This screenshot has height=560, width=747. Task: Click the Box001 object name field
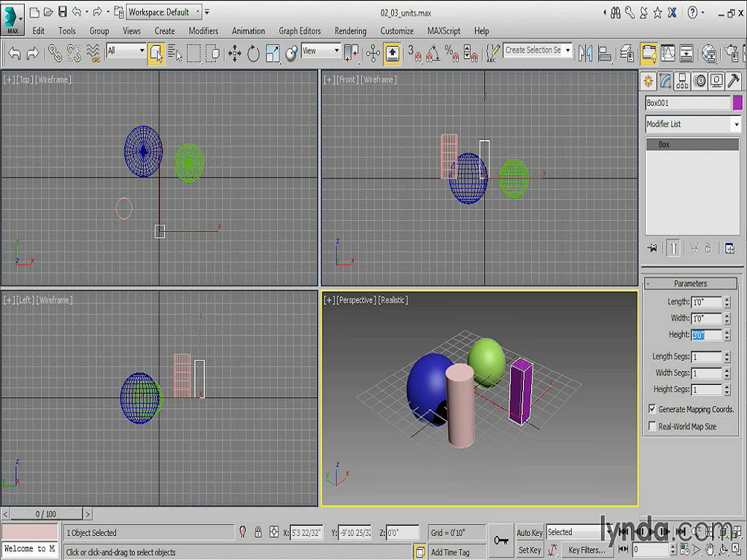pos(687,103)
